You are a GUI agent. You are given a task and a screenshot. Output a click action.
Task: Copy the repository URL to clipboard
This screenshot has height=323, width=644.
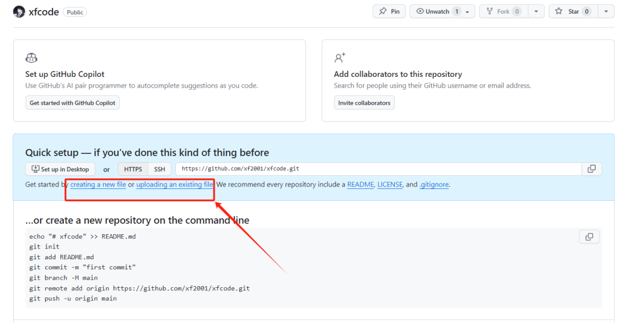tap(592, 169)
